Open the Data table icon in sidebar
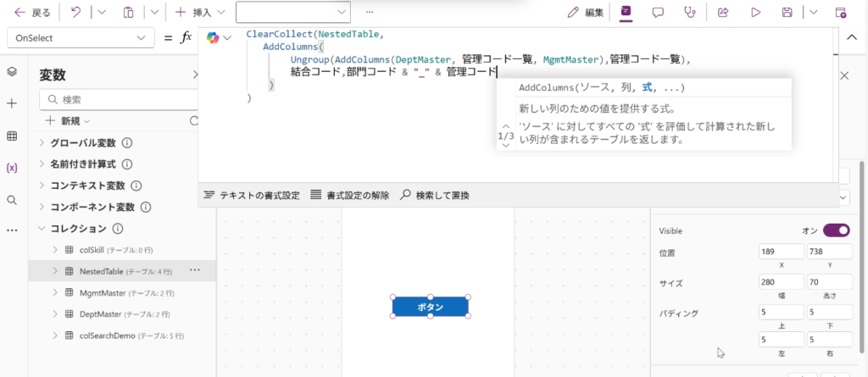Viewport: 868px width, 377px height. pos(12,136)
